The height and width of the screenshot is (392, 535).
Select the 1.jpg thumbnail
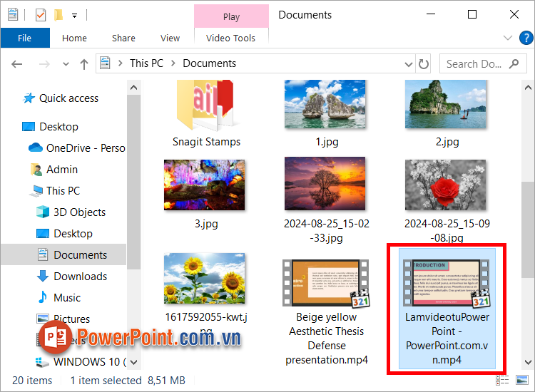(x=325, y=104)
